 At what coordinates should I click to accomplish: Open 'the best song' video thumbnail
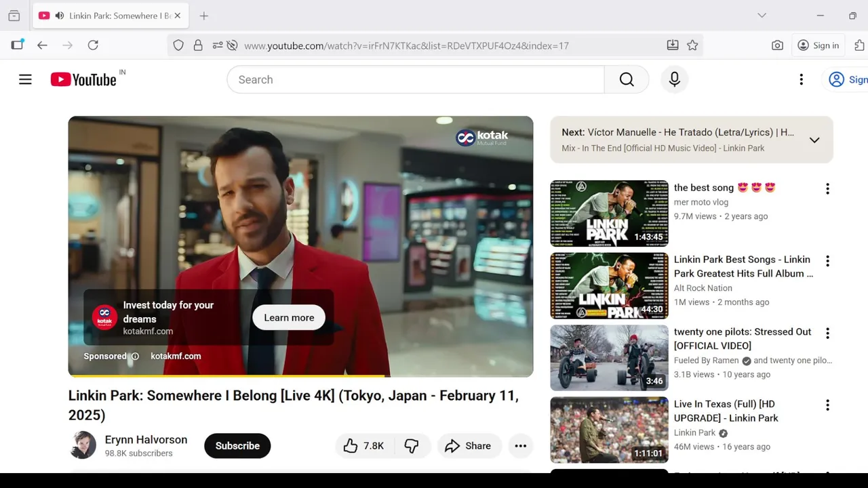(609, 213)
